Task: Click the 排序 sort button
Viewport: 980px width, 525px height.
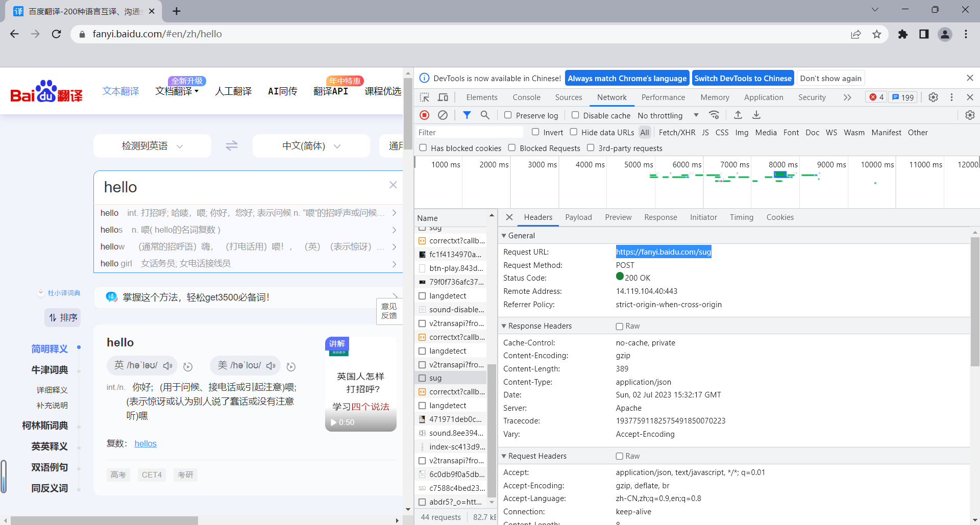Action: [x=63, y=318]
